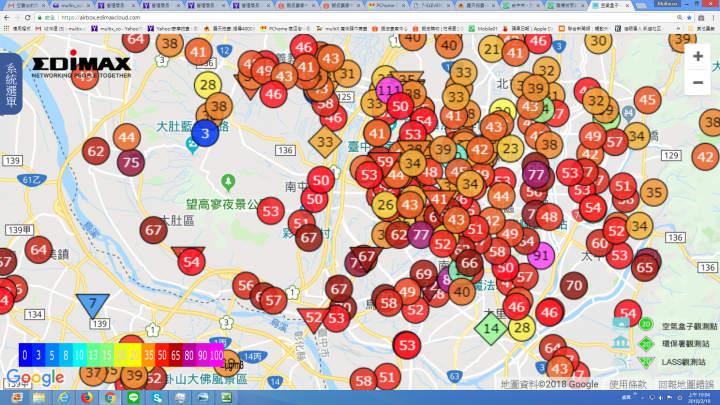Click the red marker showing 45 upper right

coord(647,100)
